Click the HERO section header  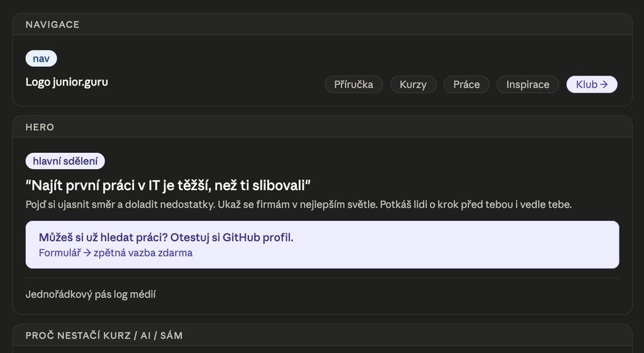pos(40,127)
